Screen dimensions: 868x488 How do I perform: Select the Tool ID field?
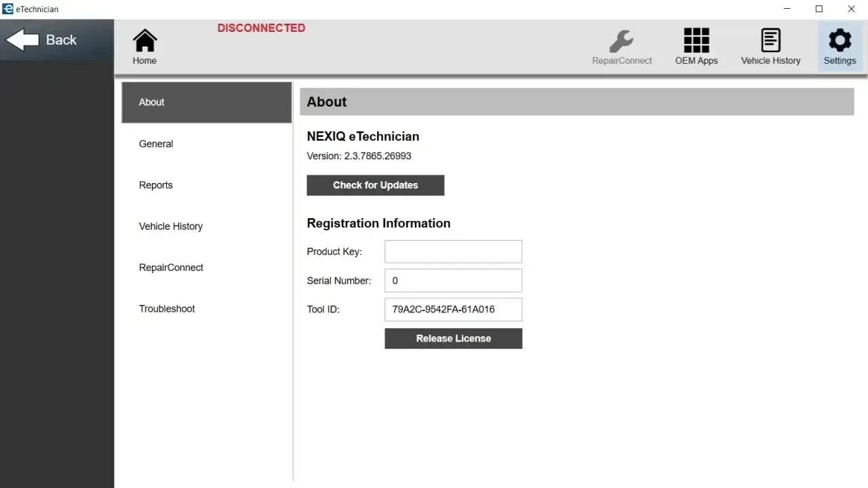click(454, 309)
